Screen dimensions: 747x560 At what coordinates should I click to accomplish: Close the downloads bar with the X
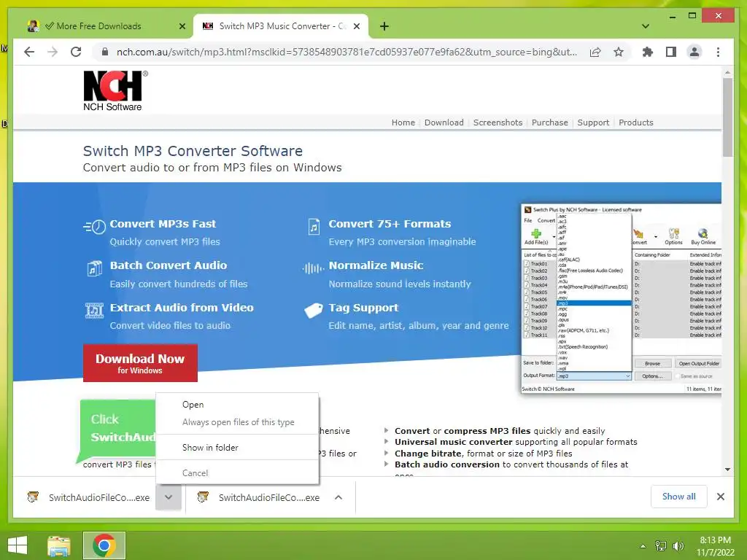tap(720, 497)
